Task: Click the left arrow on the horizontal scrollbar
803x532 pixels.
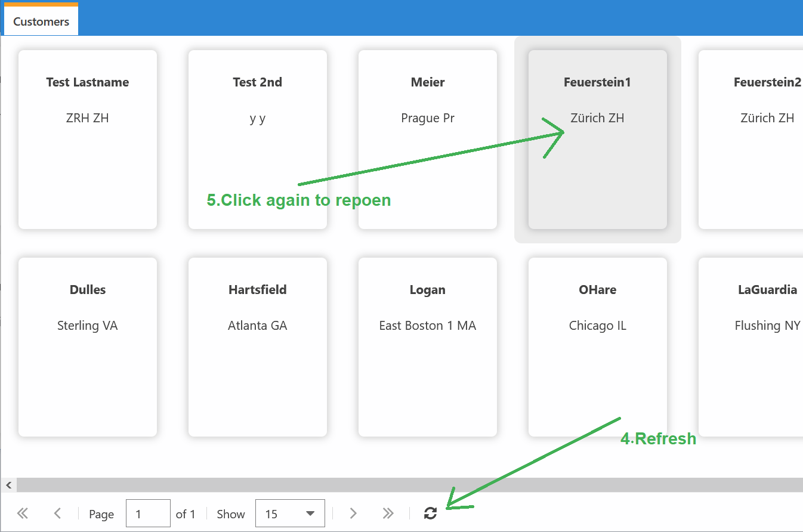Action: click(8, 485)
